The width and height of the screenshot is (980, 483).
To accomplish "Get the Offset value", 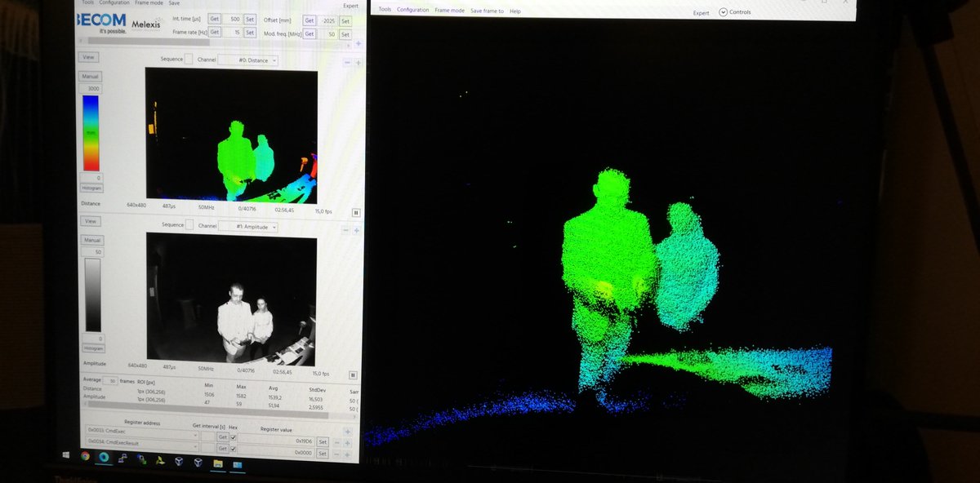I will (310, 20).
